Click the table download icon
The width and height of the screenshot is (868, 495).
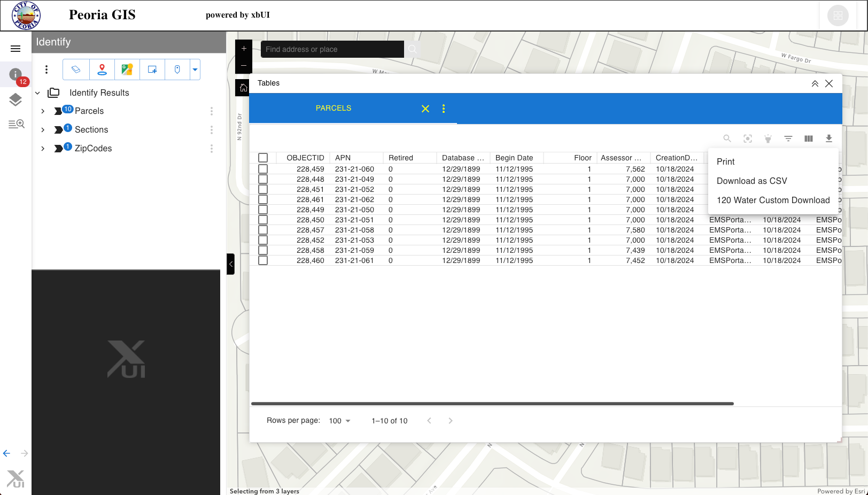[829, 138]
